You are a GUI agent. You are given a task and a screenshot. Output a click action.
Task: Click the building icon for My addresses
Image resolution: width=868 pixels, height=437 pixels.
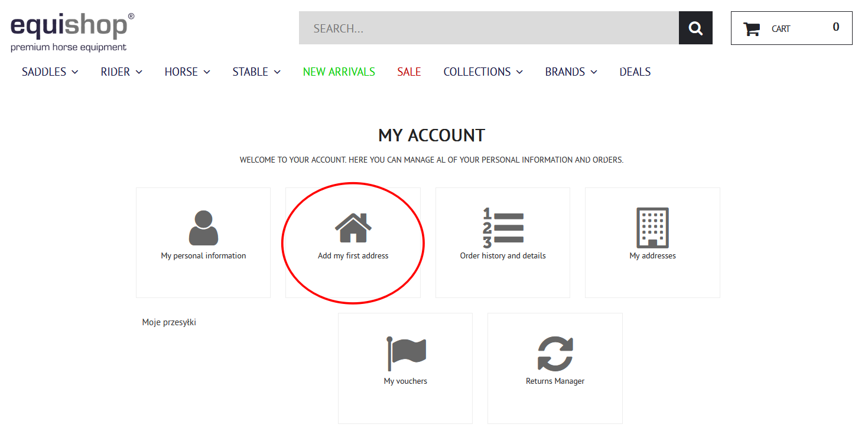point(652,228)
